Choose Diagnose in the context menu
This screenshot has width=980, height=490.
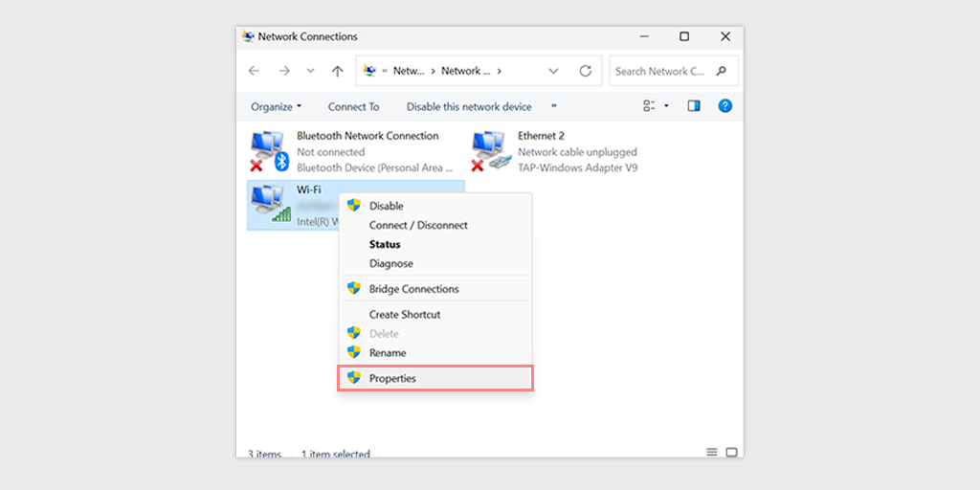[435, 264]
